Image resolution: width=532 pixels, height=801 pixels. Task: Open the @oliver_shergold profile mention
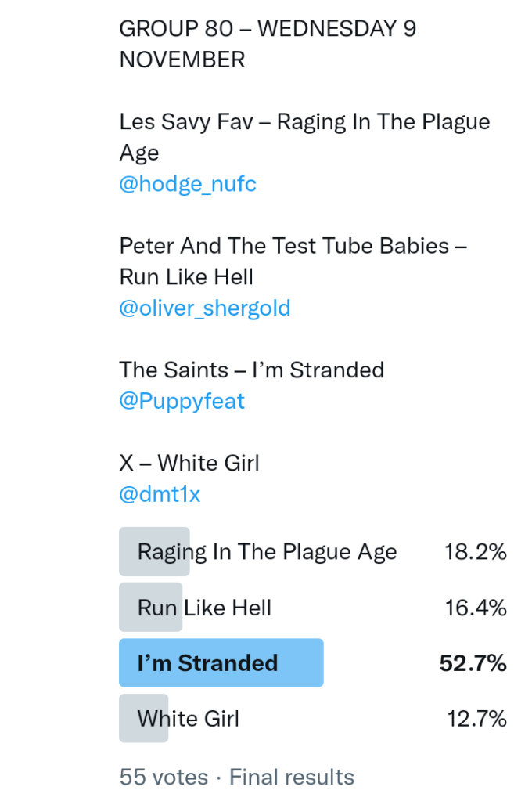tap(204, 308)
